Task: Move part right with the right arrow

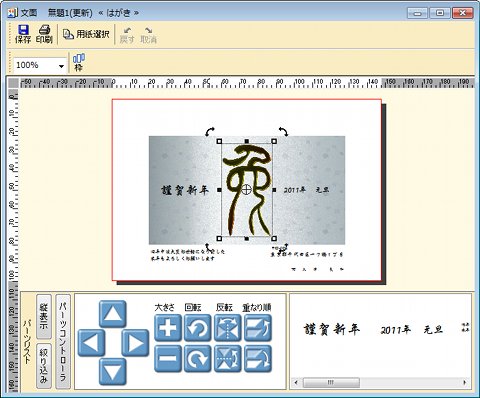Action: [135, 343]
